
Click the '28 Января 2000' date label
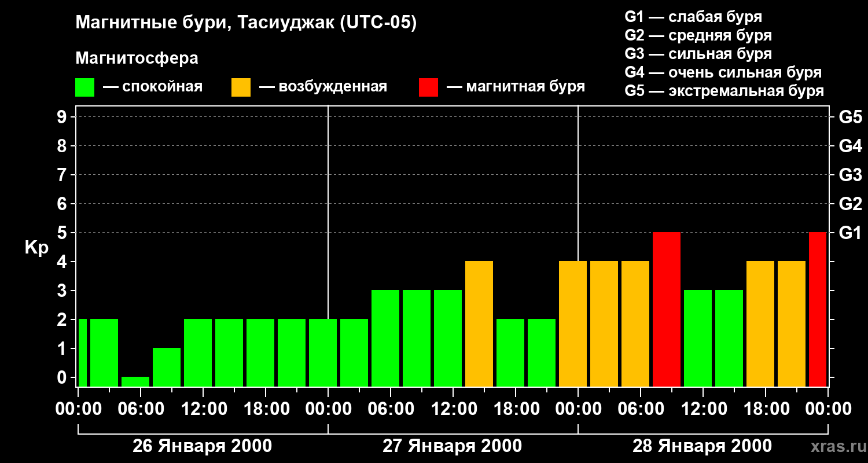tap(702, 446)
